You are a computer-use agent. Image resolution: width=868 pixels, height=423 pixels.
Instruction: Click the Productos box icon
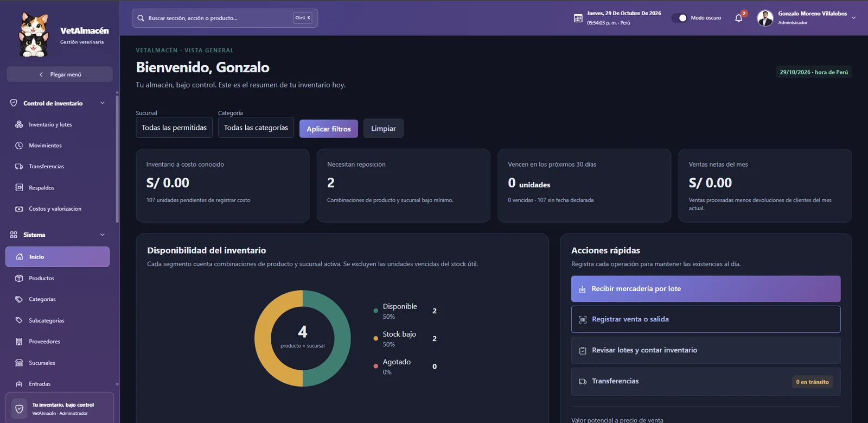pos(19,278)
